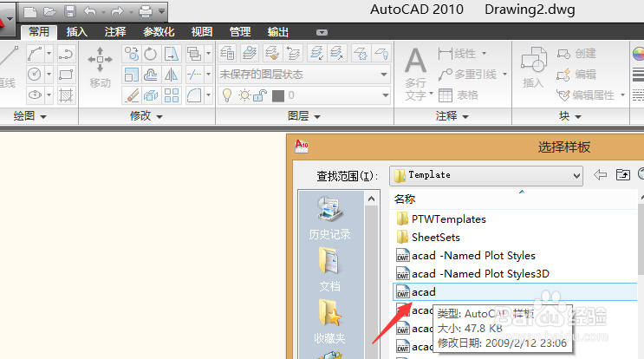Save the drawing with the floppy disk icon

point(70,12)
